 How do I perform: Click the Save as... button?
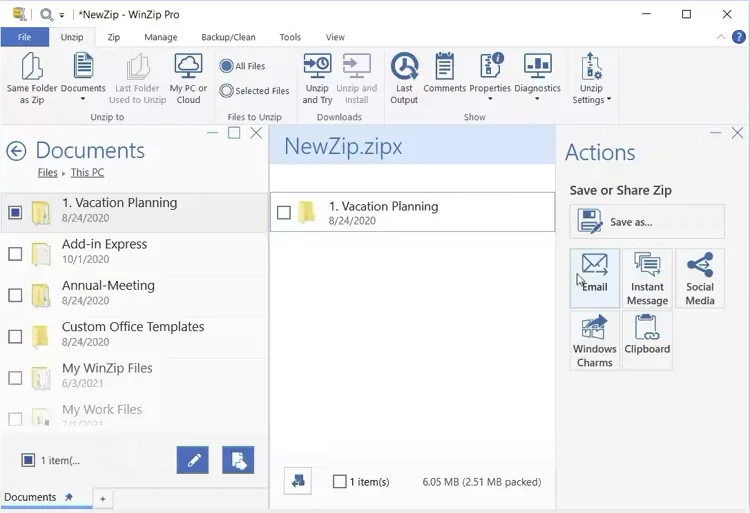(x=647, y=221)
